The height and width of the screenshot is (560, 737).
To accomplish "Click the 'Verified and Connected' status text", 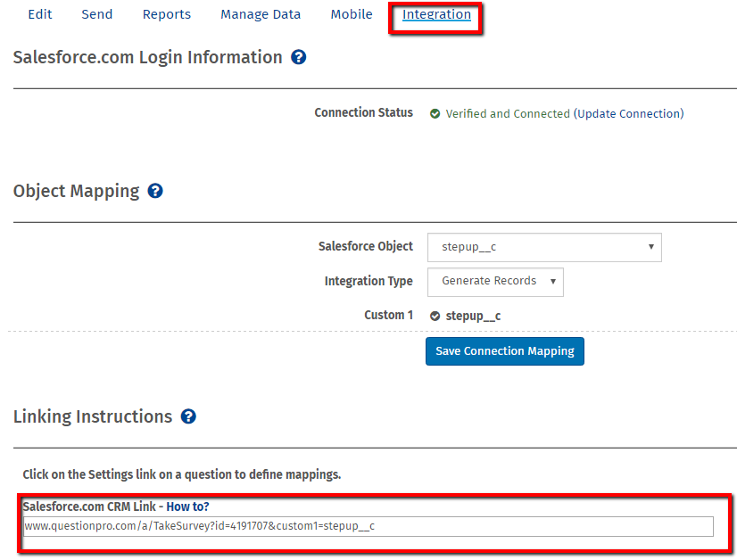I will coord(507,114).
